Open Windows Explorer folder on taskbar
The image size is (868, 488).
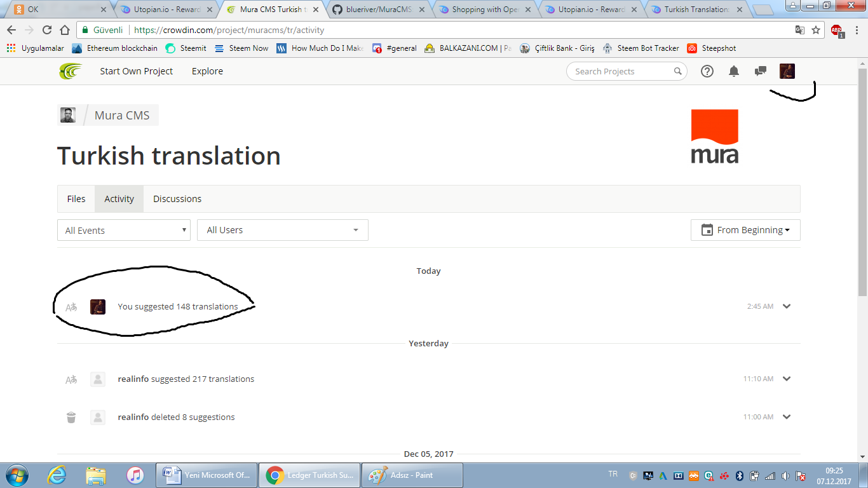pos(96,475)
